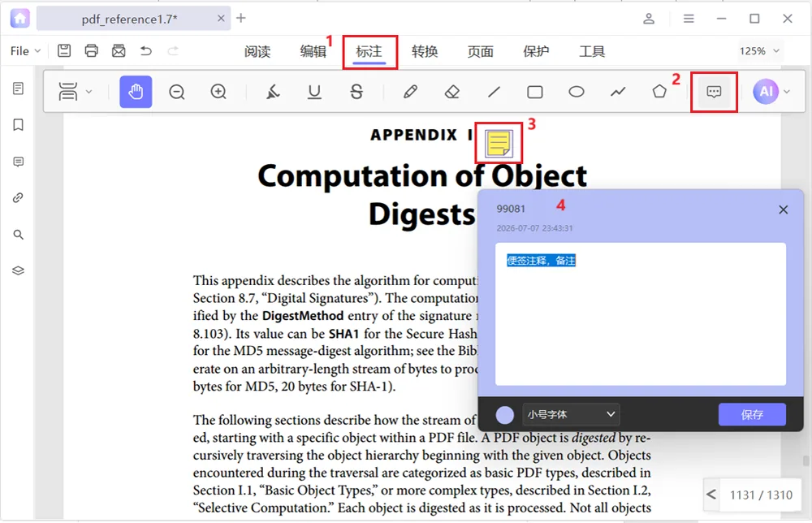Close the sticky note popup
Screen dimensions: 812x523
[x=784, y=210]
